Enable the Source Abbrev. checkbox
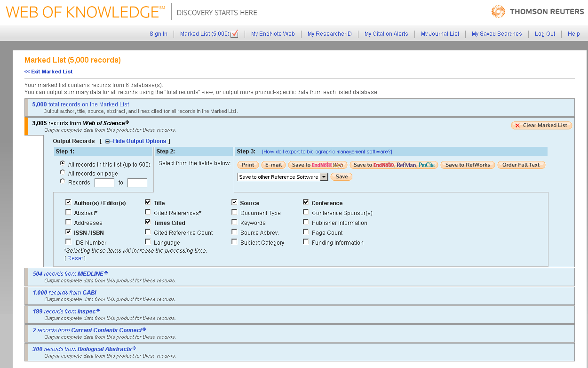 click(234, 232)
